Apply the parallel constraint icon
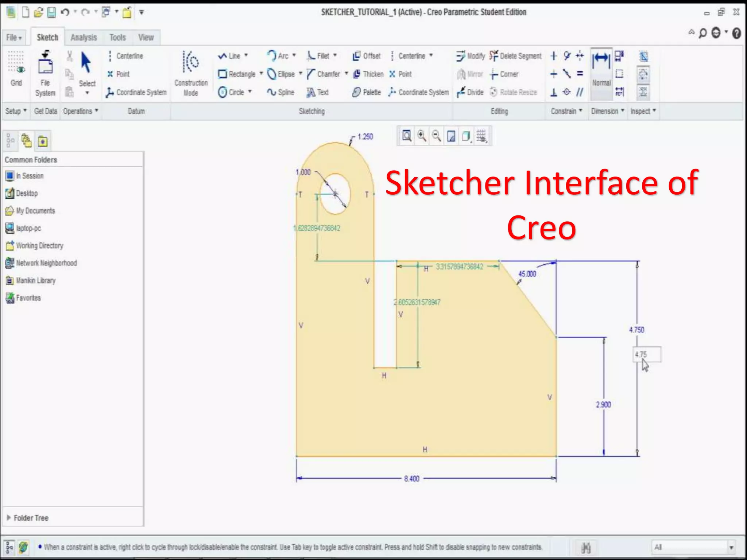The width and height of the screenshot is (747, 560). pos(580,92)
